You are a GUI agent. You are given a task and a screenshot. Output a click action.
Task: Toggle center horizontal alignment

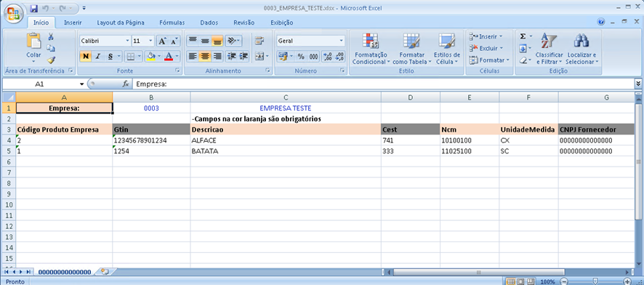point(205,56)
